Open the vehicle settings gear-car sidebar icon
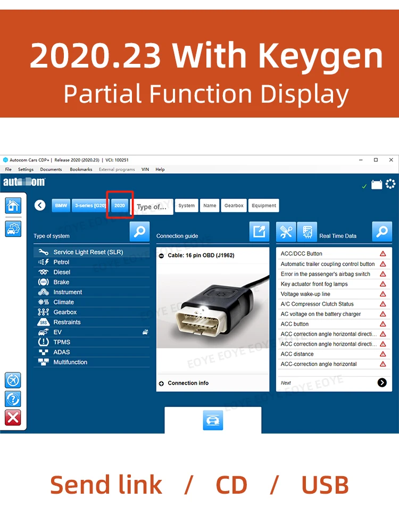This screenshot has width=399, height=532. point(13,229)
